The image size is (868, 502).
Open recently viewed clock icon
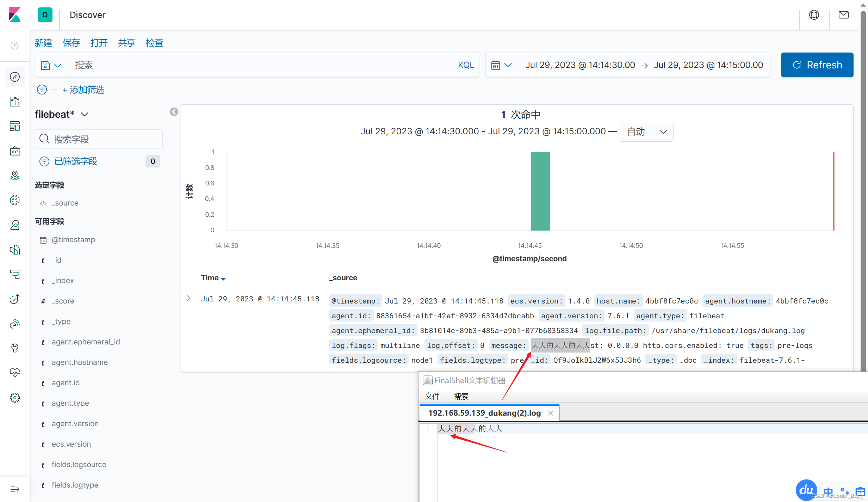pos(14,45)
